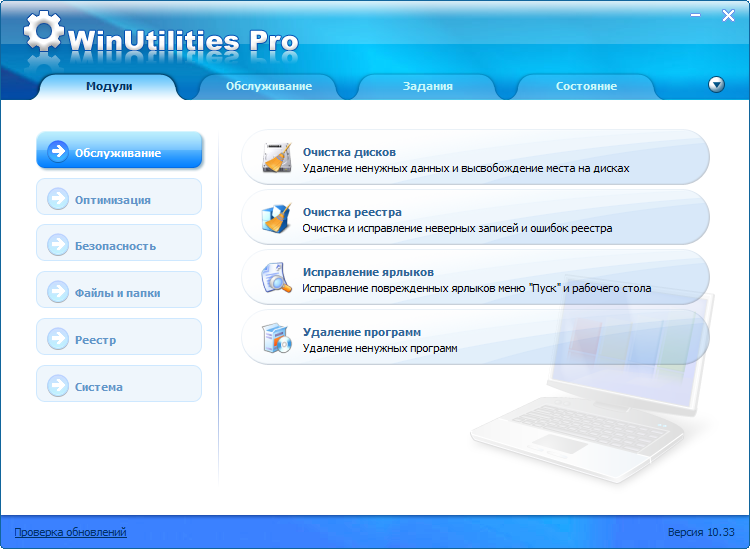Select Обслуживание category in sidebar
The width and height of the screenshot is (750, 549).
pyautogui.click(x=119, y=150)
